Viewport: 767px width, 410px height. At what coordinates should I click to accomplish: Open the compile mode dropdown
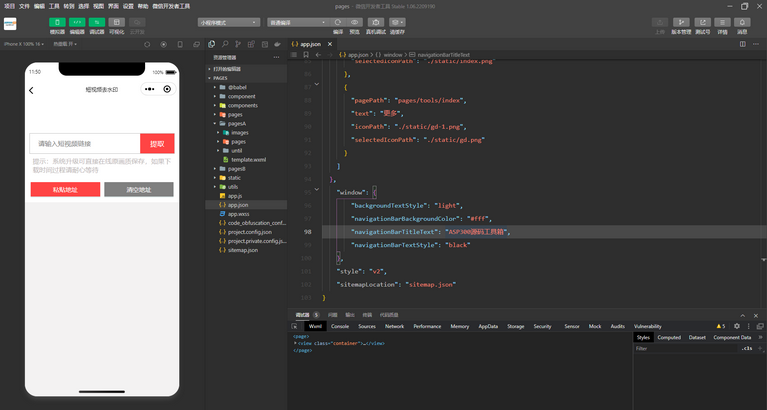[298, 21]
